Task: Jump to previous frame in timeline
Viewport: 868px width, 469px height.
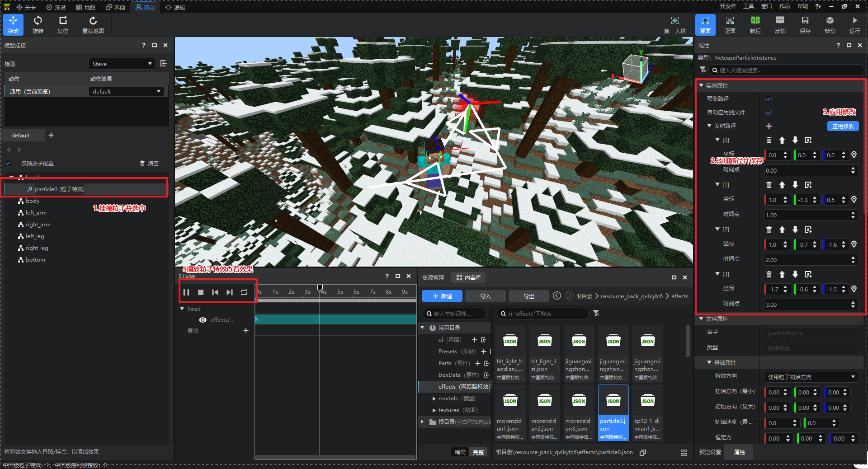Action: coord(215,292)
